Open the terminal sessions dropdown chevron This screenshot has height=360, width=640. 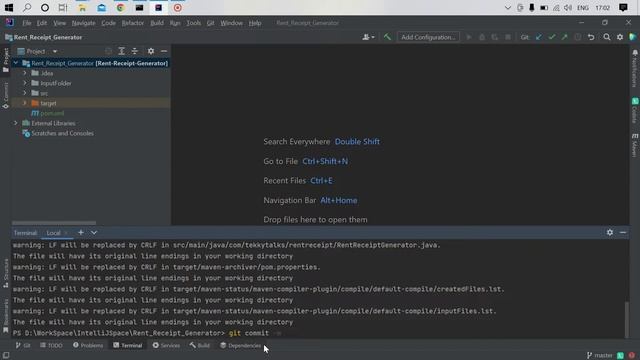click(x=94, y=232)
